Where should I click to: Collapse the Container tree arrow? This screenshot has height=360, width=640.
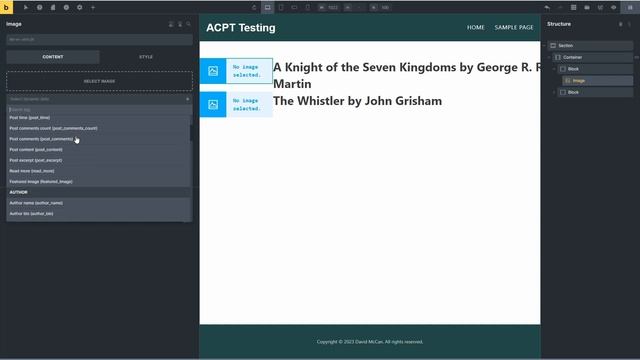549,58
